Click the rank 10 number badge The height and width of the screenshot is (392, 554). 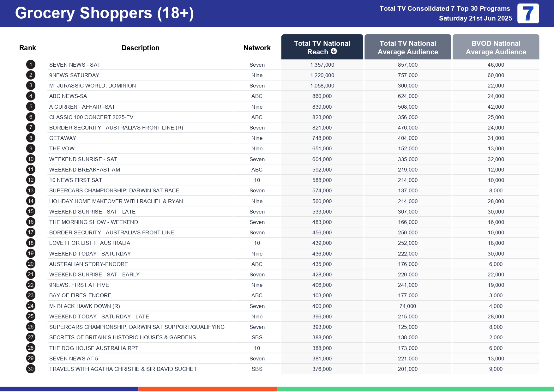tap(31, 159)
